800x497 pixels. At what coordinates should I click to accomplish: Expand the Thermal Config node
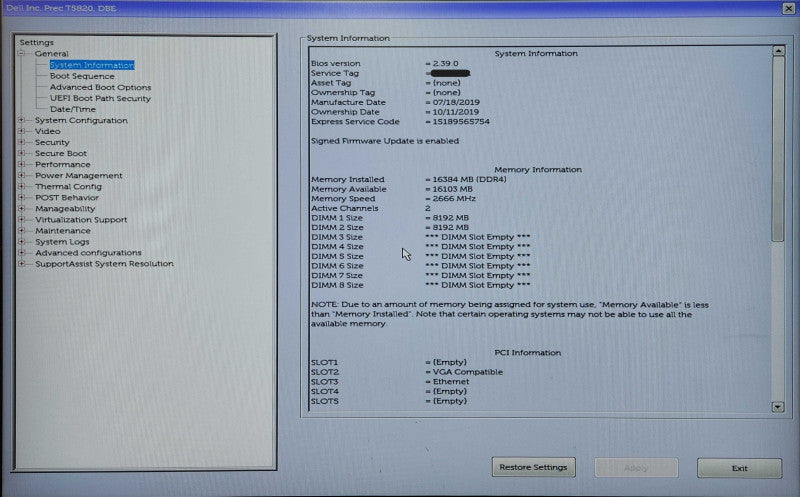[22, 186]
